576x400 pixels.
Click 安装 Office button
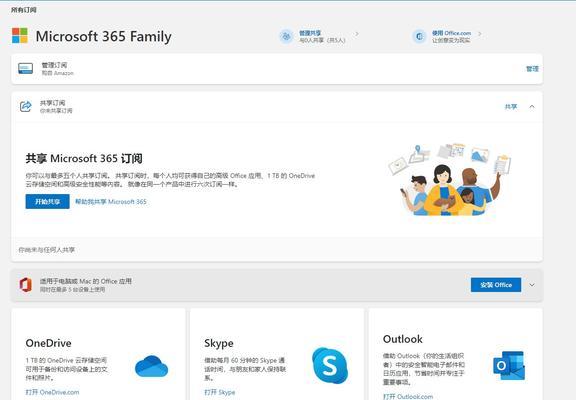[x=496, y=285]
